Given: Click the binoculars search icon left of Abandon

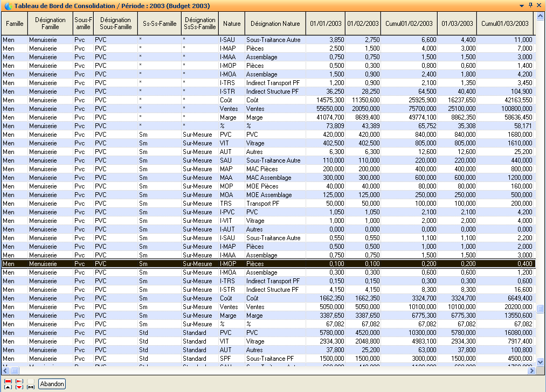Looking at the screenshot, I should coord(31,387).
